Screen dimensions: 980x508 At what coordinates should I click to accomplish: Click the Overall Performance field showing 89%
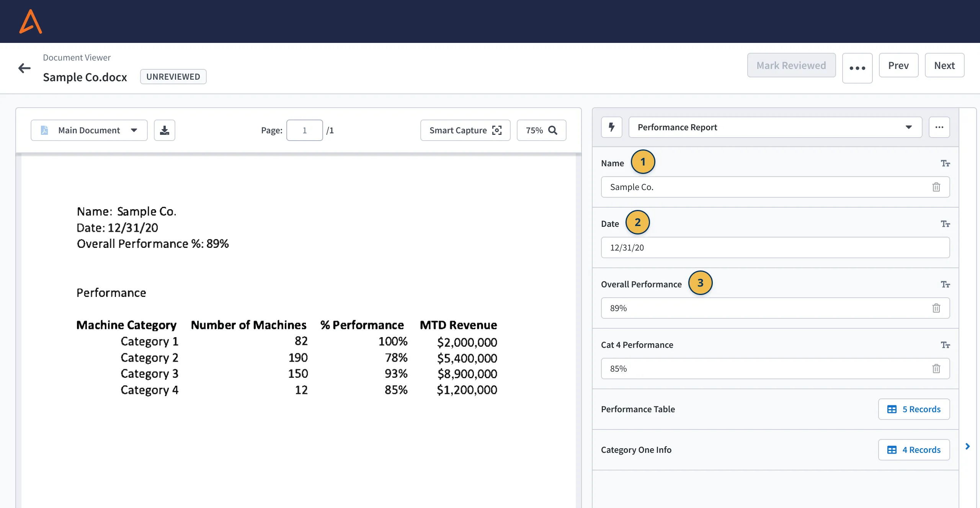point(775,308)
